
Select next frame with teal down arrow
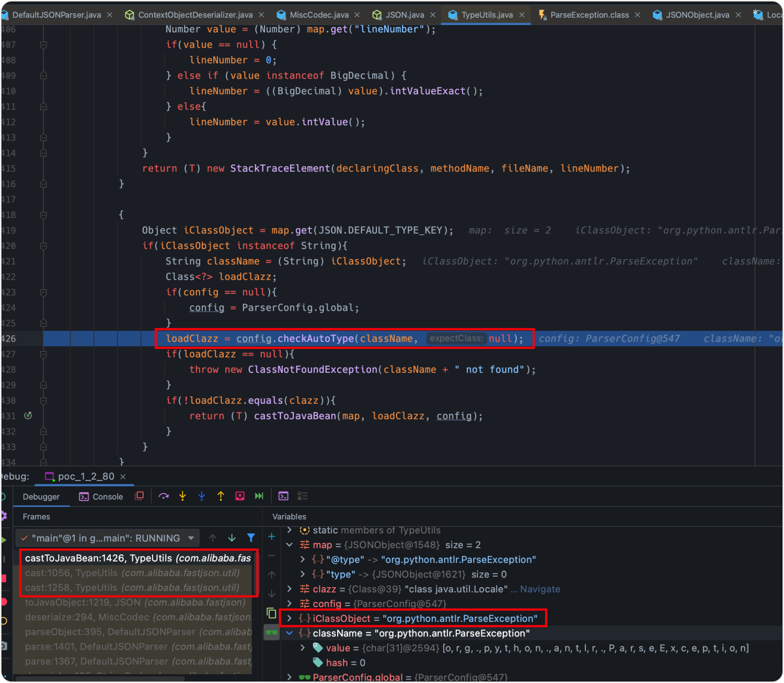pos(232,538)
